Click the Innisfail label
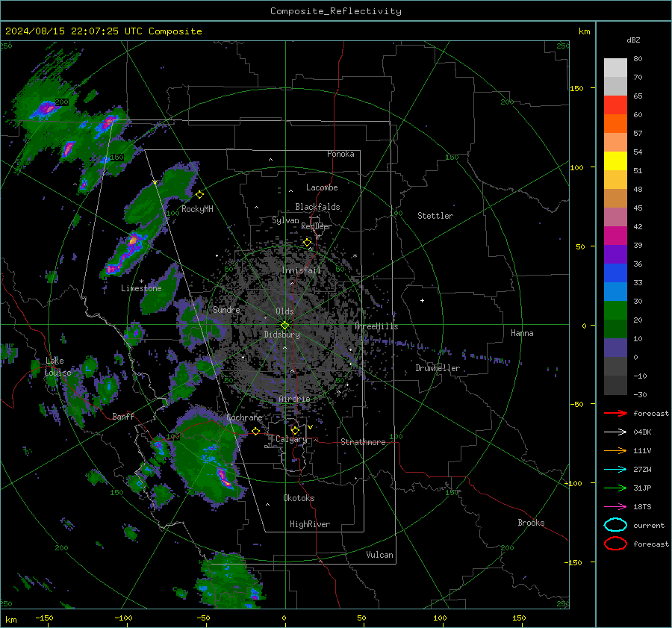The width and height of the screenshot is (672, 628). (x=302, y=270)
